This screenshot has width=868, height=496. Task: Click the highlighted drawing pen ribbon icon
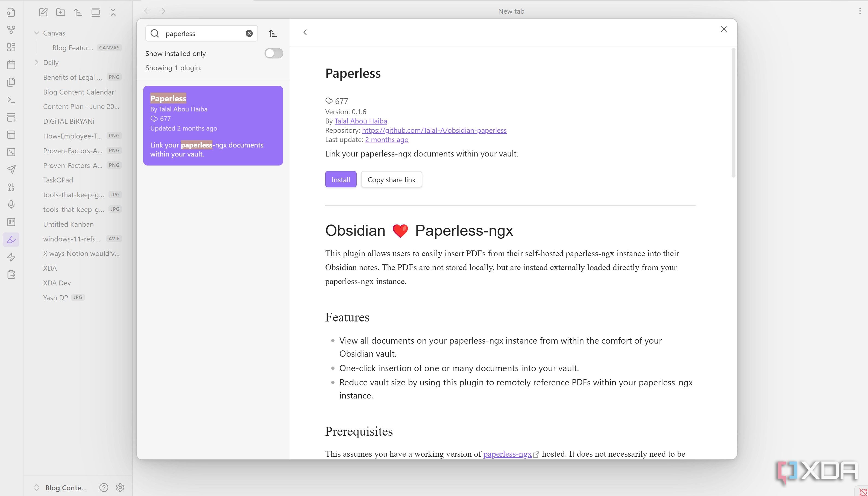pos(11,240)
